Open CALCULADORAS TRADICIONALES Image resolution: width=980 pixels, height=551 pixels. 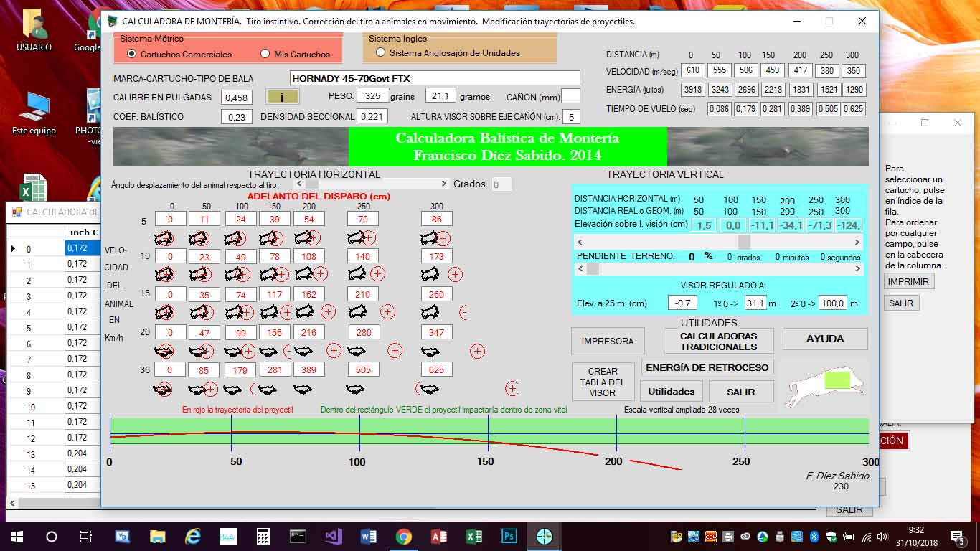(718, 342)
